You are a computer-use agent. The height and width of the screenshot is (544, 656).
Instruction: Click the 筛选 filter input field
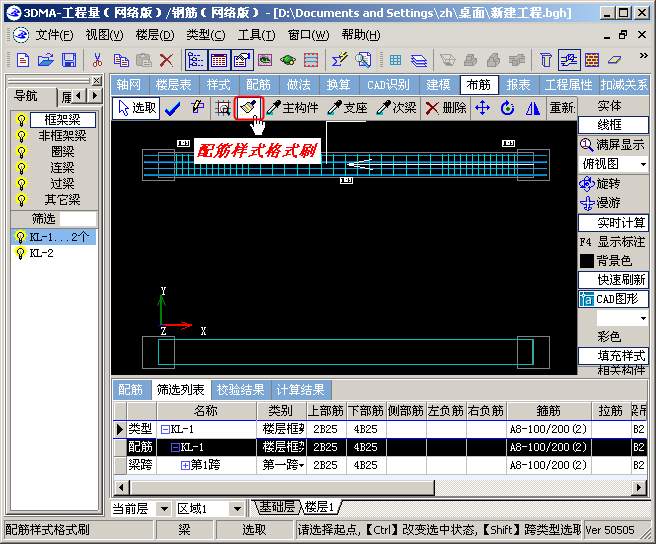point(78,219)
